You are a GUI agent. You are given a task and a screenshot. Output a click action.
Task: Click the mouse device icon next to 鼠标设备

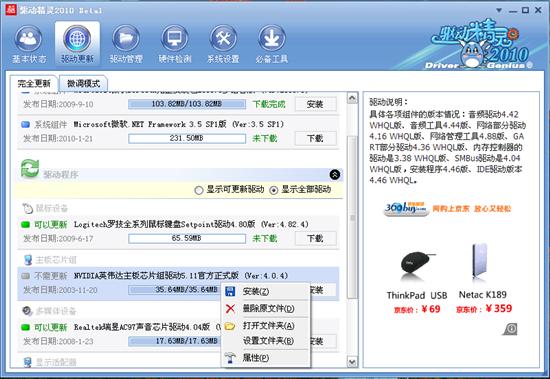27,208
